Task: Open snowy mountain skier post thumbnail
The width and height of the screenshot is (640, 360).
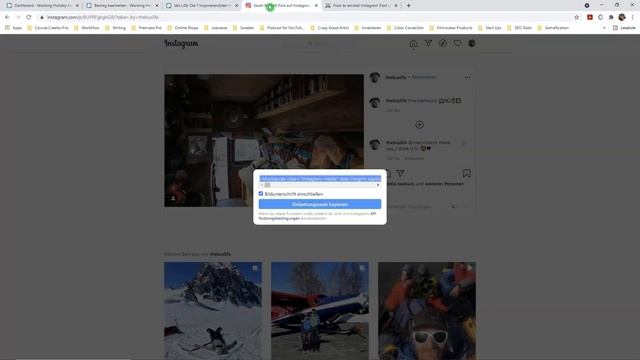Action: point(213,311)
